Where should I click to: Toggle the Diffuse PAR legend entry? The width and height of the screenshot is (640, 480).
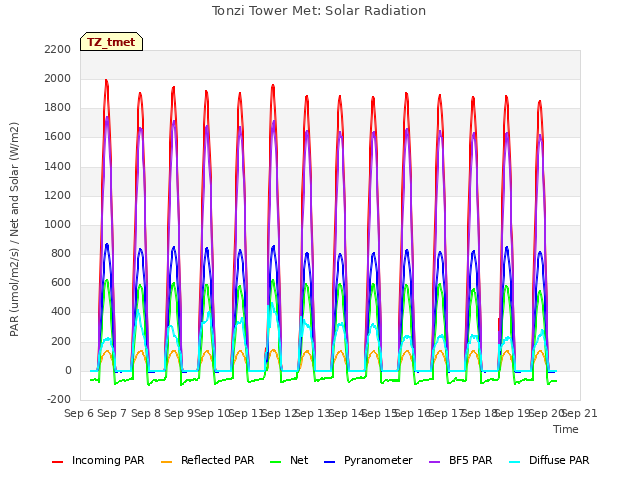[549, 460]
